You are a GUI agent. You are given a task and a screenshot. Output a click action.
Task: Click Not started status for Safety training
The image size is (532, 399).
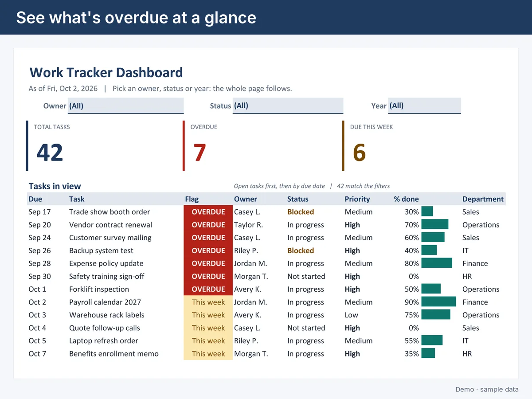click(x=306, y=276)
